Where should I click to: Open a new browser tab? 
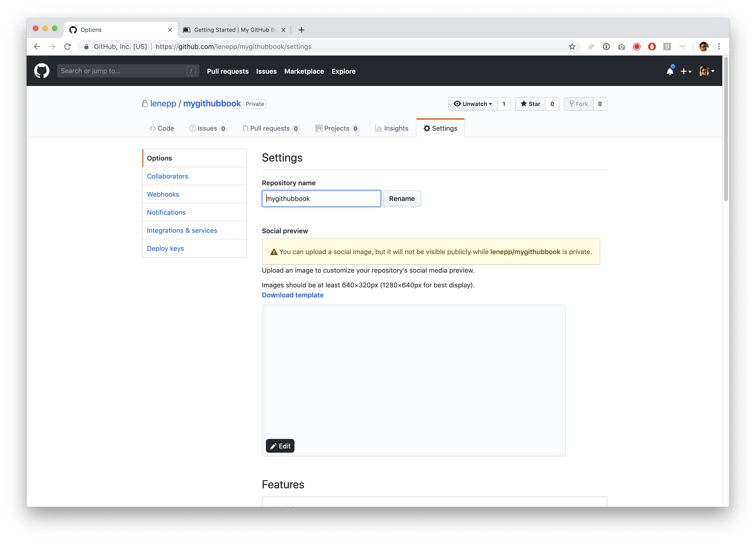[301, 30]
